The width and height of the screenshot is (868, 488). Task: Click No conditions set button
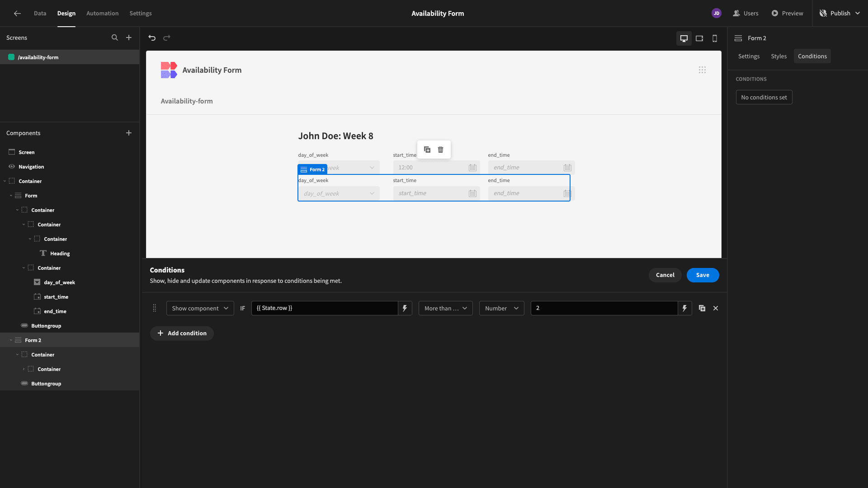point(764,97)
